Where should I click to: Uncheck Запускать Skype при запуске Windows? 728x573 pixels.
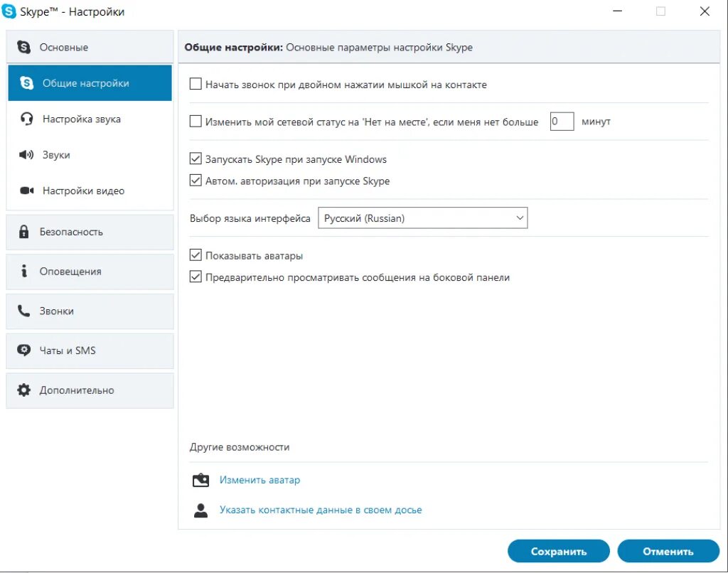[196, 159]
